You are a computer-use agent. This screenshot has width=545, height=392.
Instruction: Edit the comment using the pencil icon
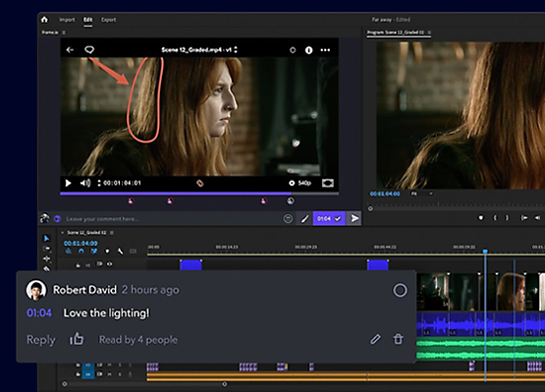pyautogui.click(x=375, y=339)
